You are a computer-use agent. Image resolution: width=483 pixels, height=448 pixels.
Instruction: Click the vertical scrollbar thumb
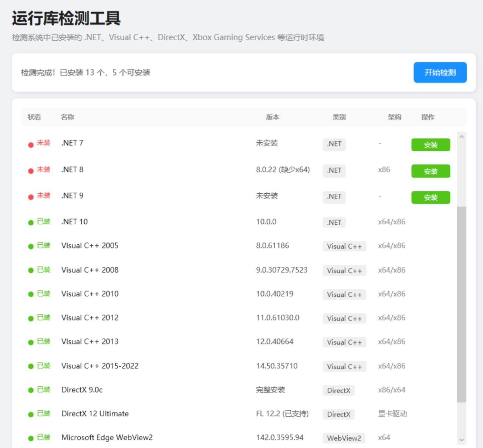[461, 304]
